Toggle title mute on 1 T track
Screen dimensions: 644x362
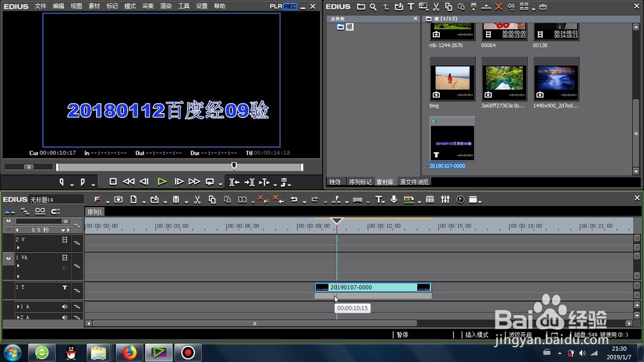pos(64,288)
